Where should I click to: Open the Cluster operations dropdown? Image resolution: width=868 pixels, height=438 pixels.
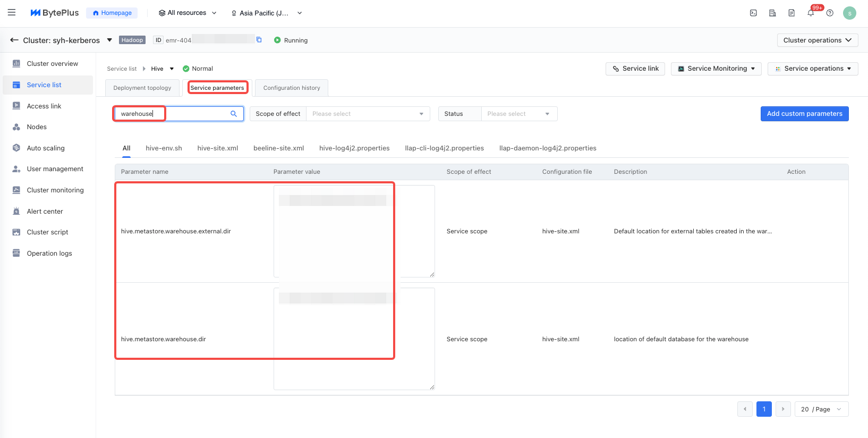(817, 40)
